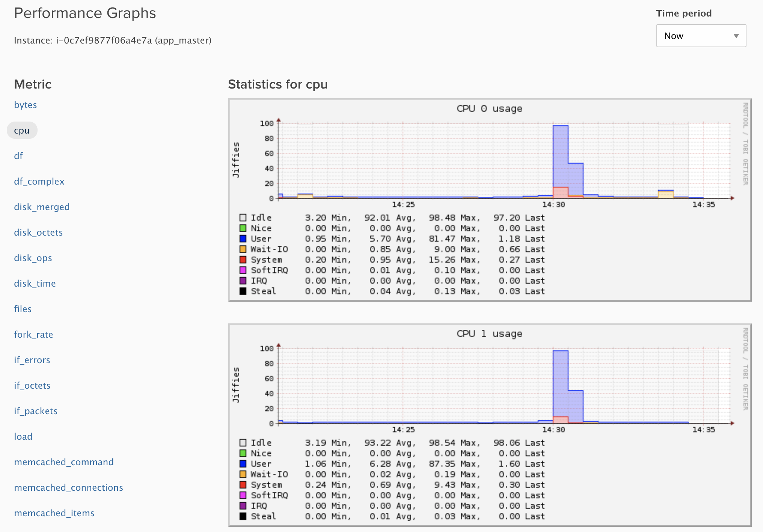This screenshot has width=763, height=532.
Task: Click the CPU 0 usage spike at 14:30
Action: [x=560, y=158]
